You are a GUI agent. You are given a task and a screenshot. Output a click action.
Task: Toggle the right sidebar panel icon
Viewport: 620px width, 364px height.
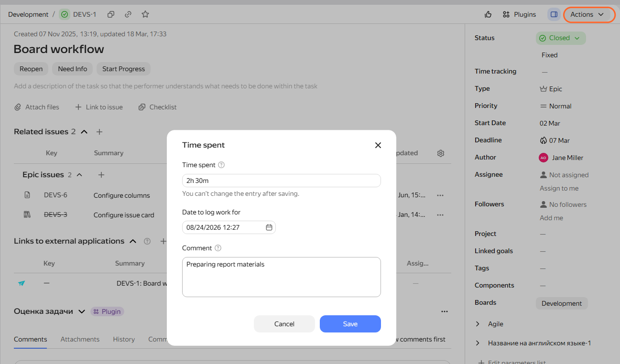[554, 14]
